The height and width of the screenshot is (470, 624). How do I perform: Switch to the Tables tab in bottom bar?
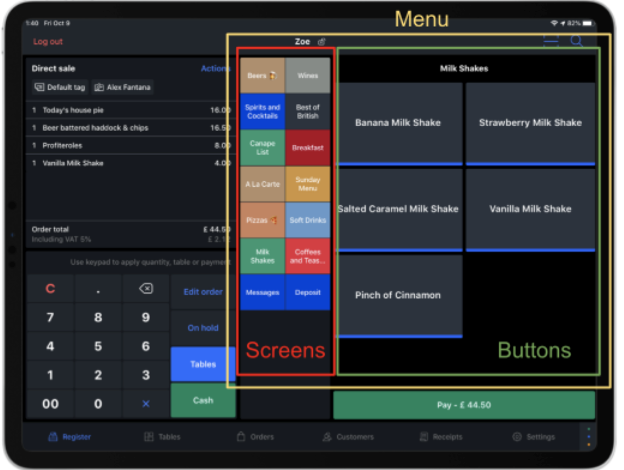162,437
